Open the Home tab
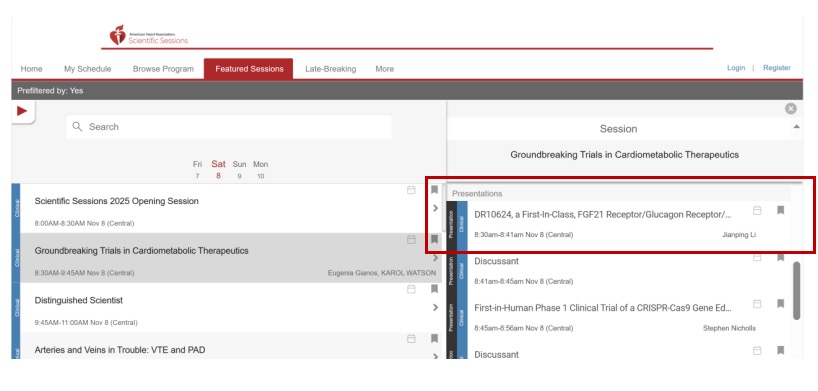The image size is (818, 391). point(31,69)
